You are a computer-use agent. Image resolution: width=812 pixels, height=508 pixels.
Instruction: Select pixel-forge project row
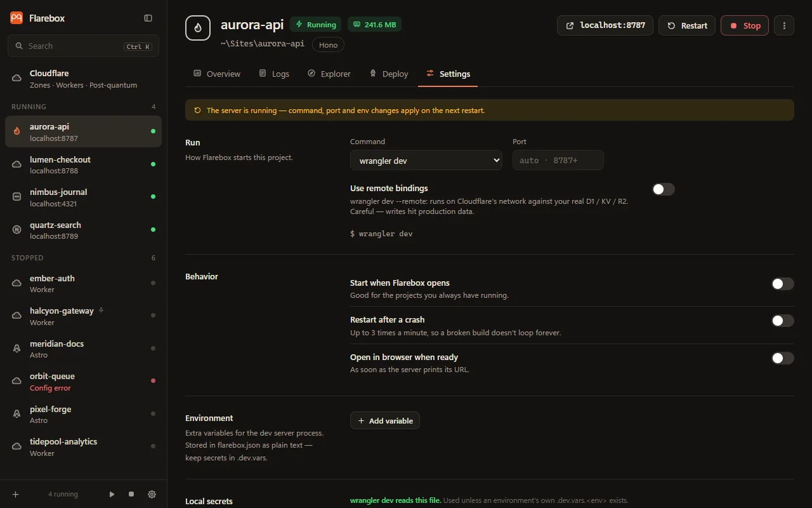[83, 414]
